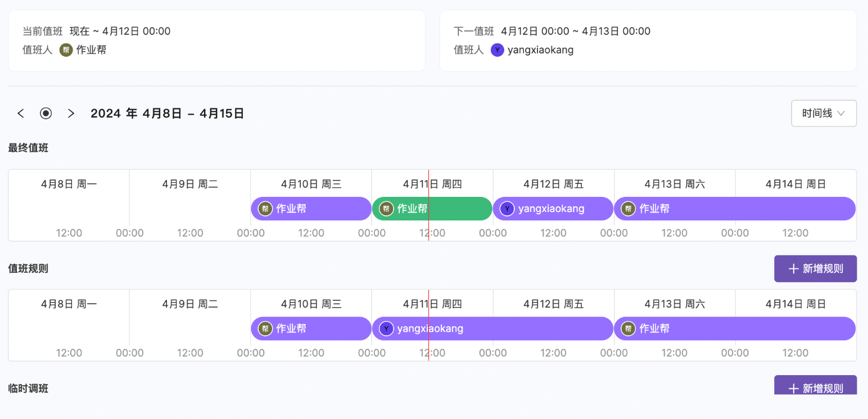
Task: Open the 时间线 view dropdown
Action: [824, 114]
